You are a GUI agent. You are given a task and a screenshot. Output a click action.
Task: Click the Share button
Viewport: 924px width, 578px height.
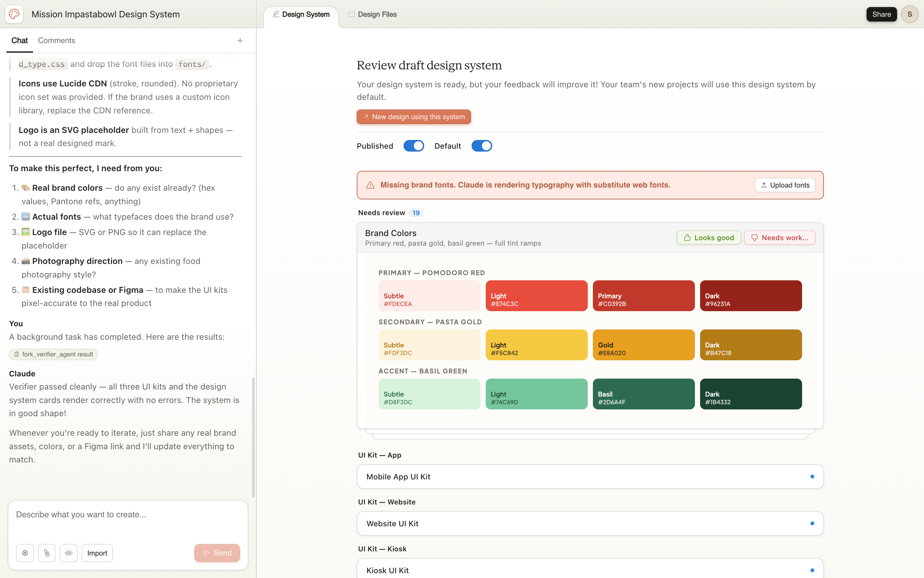(881, 14)
